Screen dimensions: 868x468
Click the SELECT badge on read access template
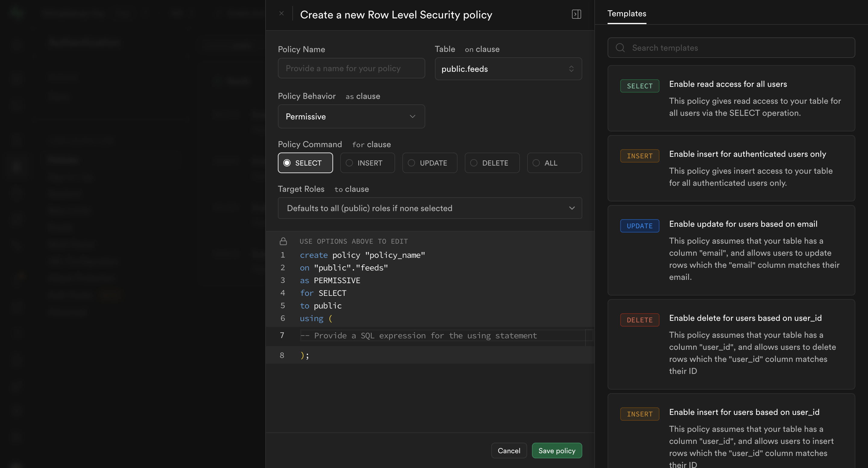[639, 86]
